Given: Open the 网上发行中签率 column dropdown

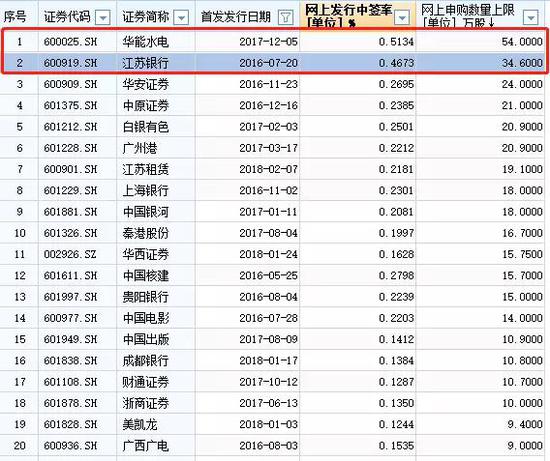Looking at the screenshot, I should point(402,17).
